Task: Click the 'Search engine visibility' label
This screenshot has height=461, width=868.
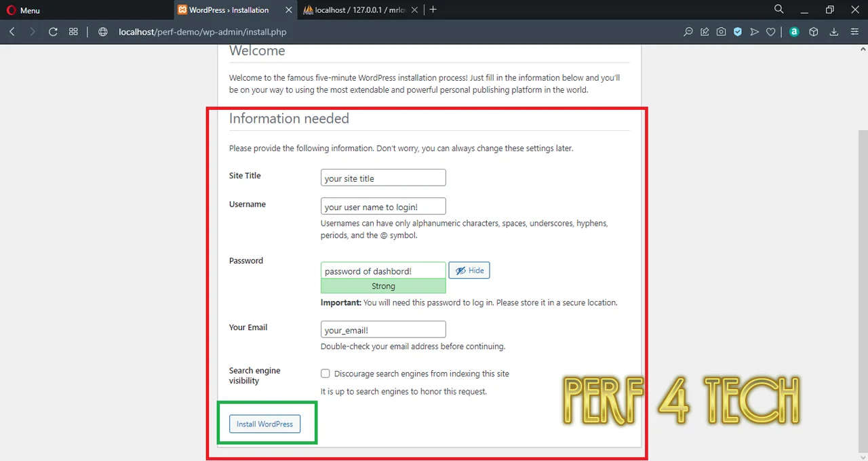Action: tap(254, 376)
